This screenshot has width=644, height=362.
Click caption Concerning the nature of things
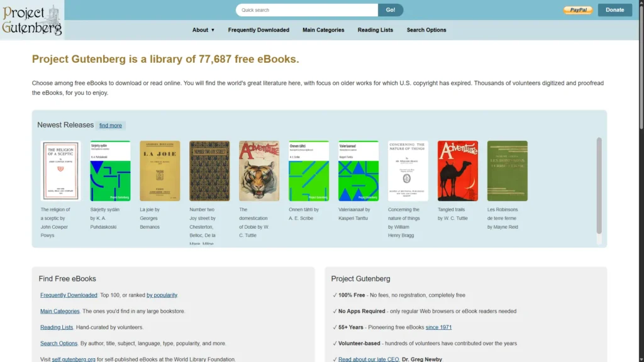tap(403, 222)
